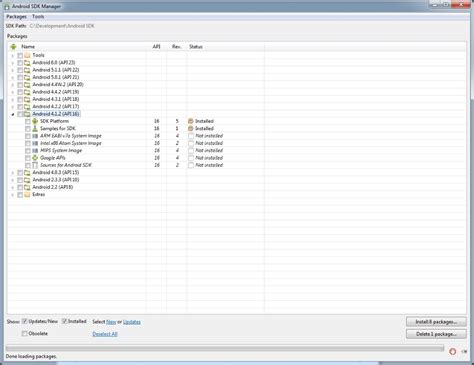This screenshot has height=365, width=474.
Task: Click the loading progress bar
Action: 225,348
